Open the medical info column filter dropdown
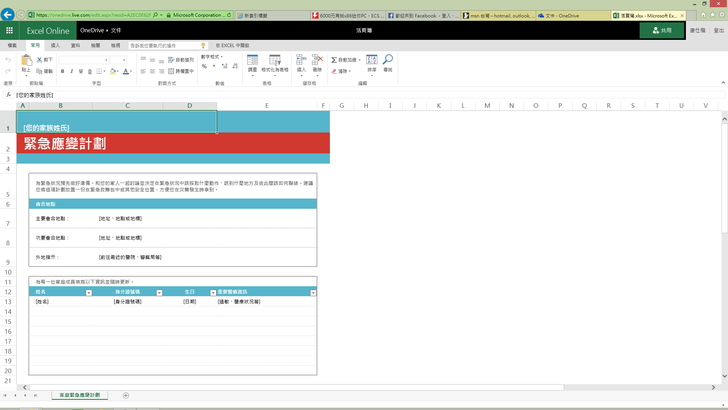 (313, 293)
